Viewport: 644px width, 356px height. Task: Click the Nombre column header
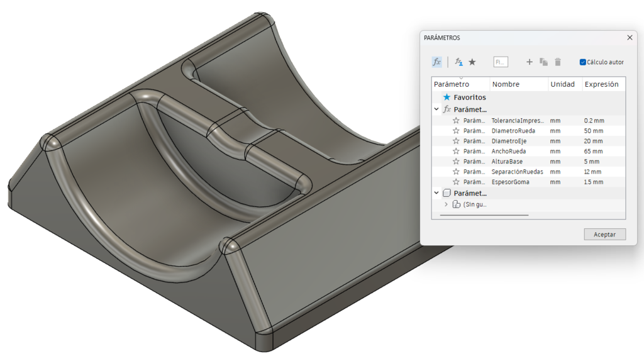(506, 84)
